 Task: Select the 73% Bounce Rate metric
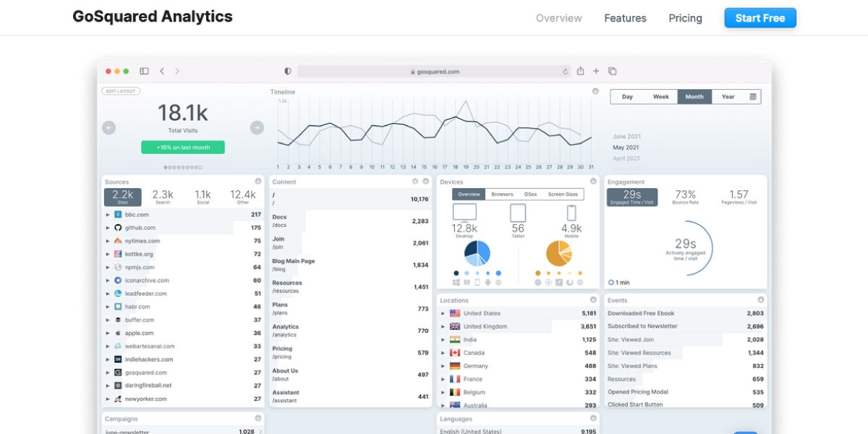pyautogui.click(x=685, y=197)
